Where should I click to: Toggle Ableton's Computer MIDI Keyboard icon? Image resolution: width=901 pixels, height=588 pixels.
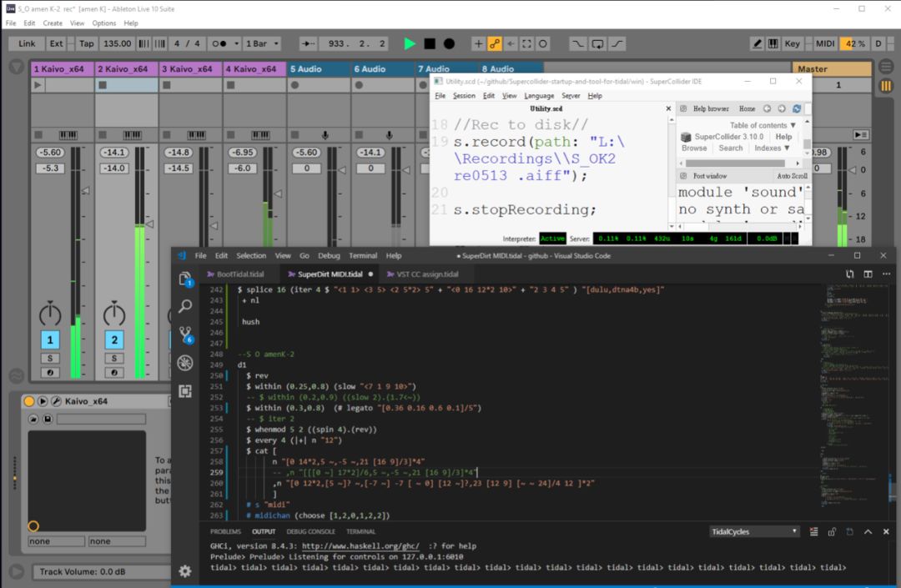click(773, 43)
